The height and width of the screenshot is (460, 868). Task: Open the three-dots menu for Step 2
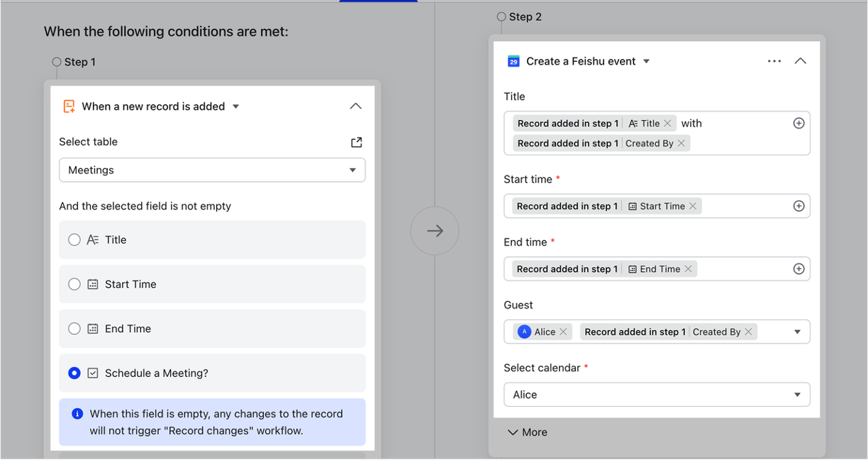coord(774,62)
